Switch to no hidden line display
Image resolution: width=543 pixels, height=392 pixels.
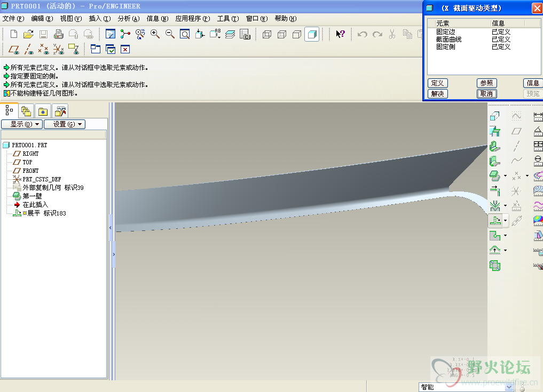(x=297, y=34)
